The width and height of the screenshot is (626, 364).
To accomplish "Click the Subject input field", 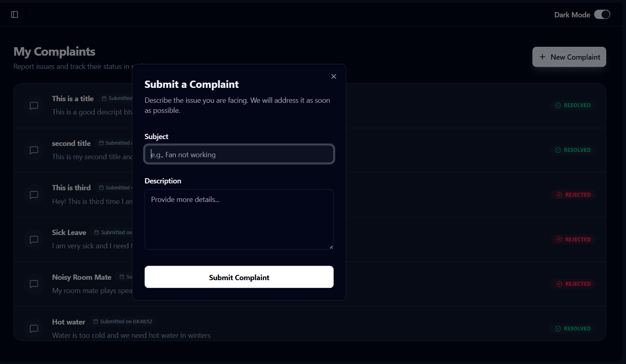I will [239, 154].
